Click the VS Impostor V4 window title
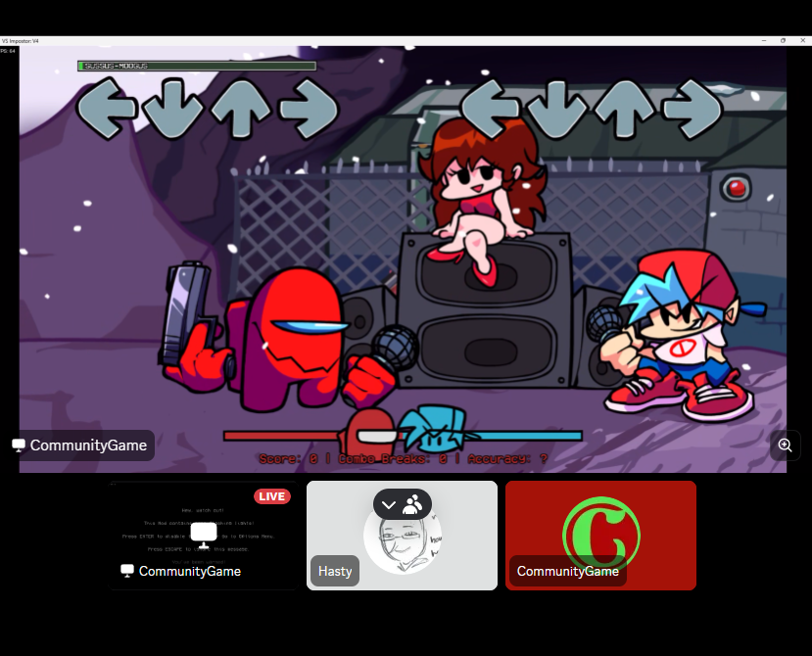812x656 pixels. tap(21, 41)
